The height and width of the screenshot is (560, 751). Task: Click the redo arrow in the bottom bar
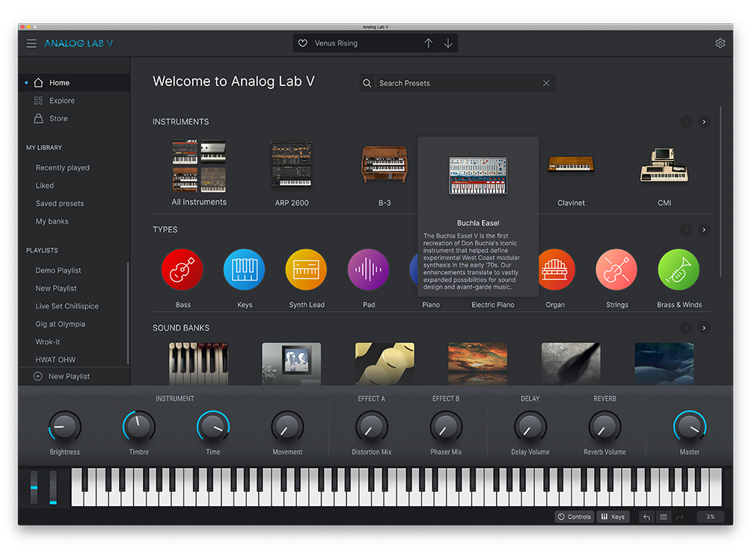pyautogui.click(x=680, y=517)
